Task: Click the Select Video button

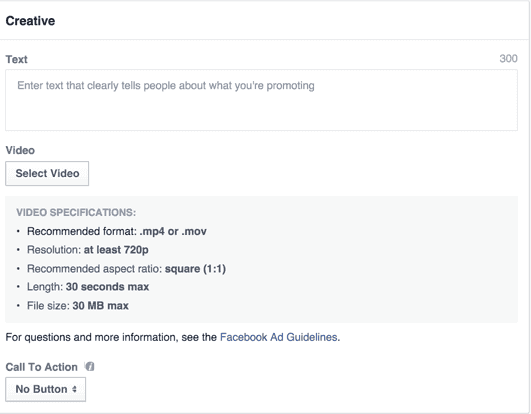Action: coord(47,173)
